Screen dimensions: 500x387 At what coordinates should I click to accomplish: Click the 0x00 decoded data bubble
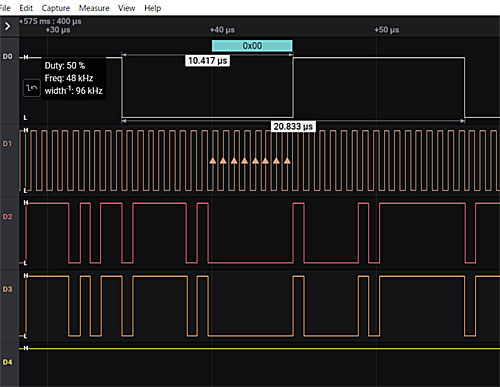(x=252, y=46)
